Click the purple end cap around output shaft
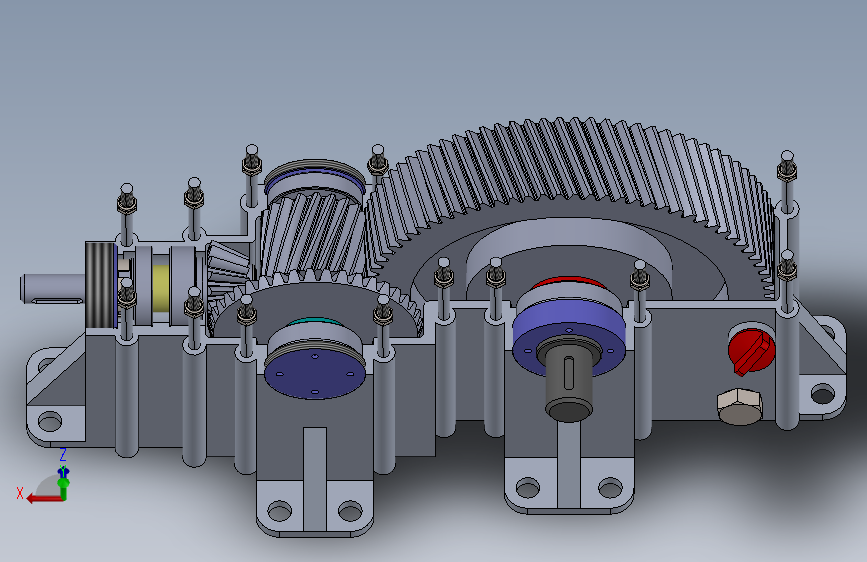Image resolution: width=867 pixels, height=562 pixels. click(x=568, y=340)
